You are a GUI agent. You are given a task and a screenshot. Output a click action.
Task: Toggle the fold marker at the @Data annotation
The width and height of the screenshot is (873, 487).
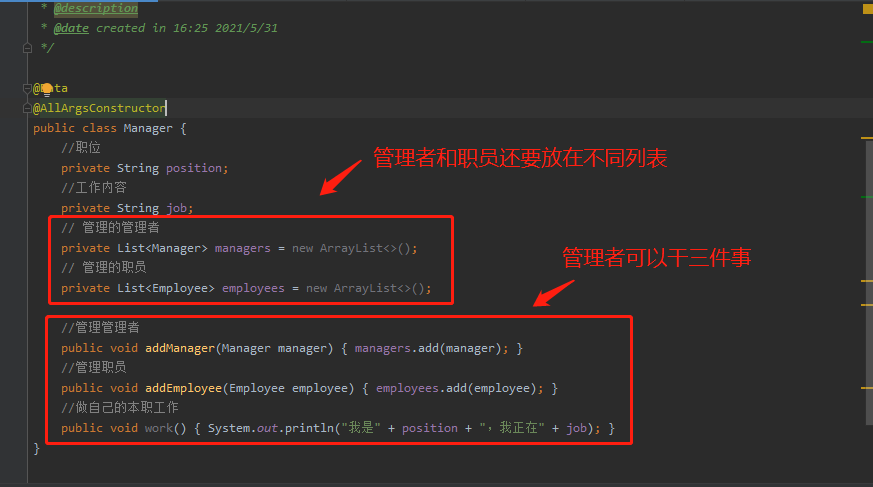27,88
